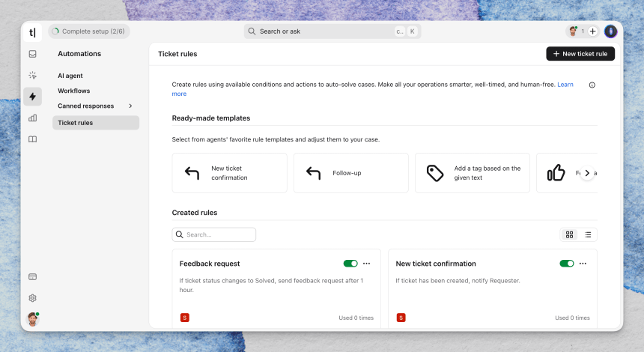This screenshot has height=352, width=644.
Task: Choose Add a tag based on text template
Action: click(473, 173)
